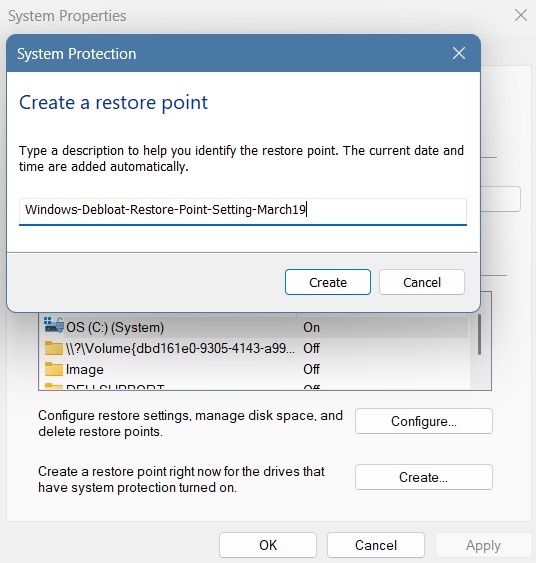This screenshot has height=563, width=536.
Task: Click the Create... button in System Properties
Action: [x=424, y=477]
